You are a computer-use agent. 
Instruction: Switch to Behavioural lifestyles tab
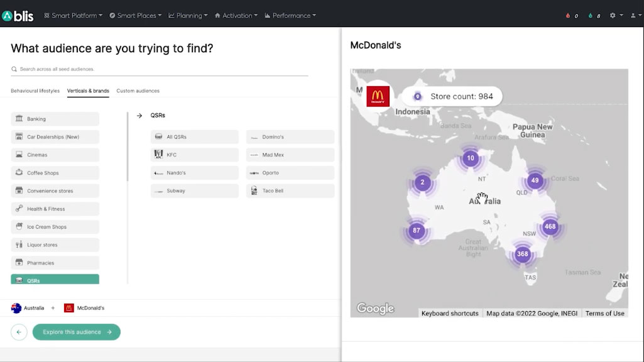click(x=35, y=90)
